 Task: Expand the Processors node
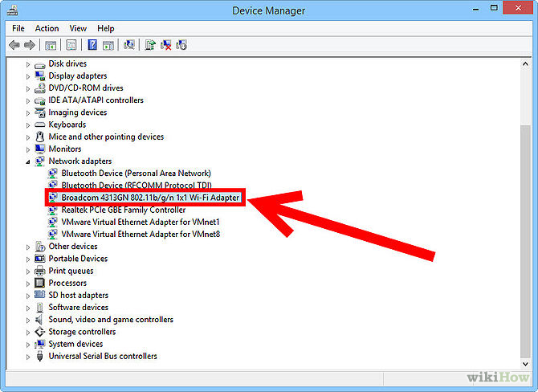tap(28, 284)
